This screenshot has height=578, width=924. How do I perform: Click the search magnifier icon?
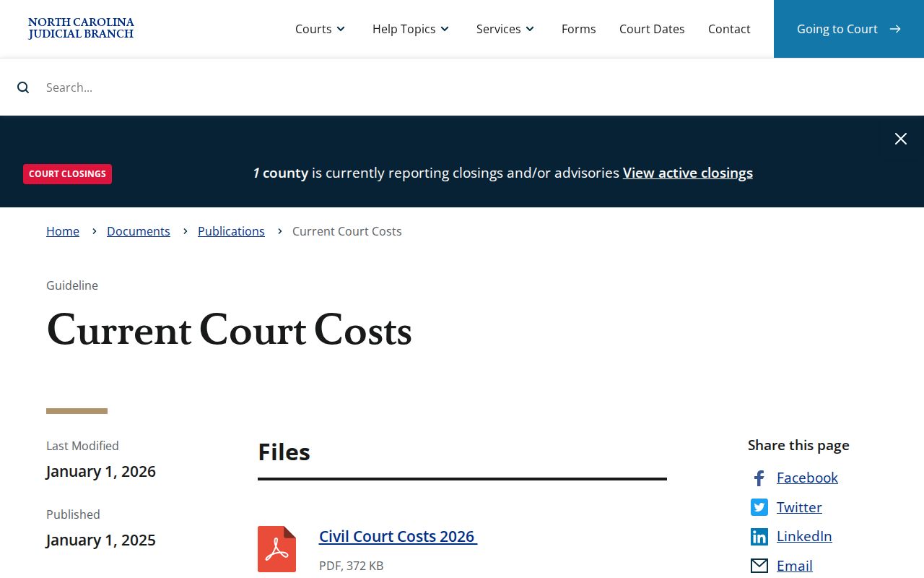pyautogui.click(x=23, y=87)
